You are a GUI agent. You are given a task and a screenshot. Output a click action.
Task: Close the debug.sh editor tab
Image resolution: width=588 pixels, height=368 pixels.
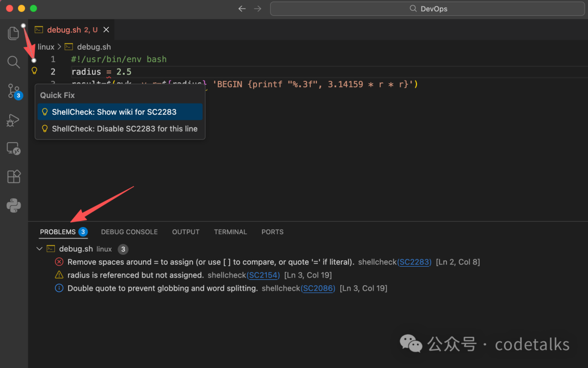click(107, 29)
